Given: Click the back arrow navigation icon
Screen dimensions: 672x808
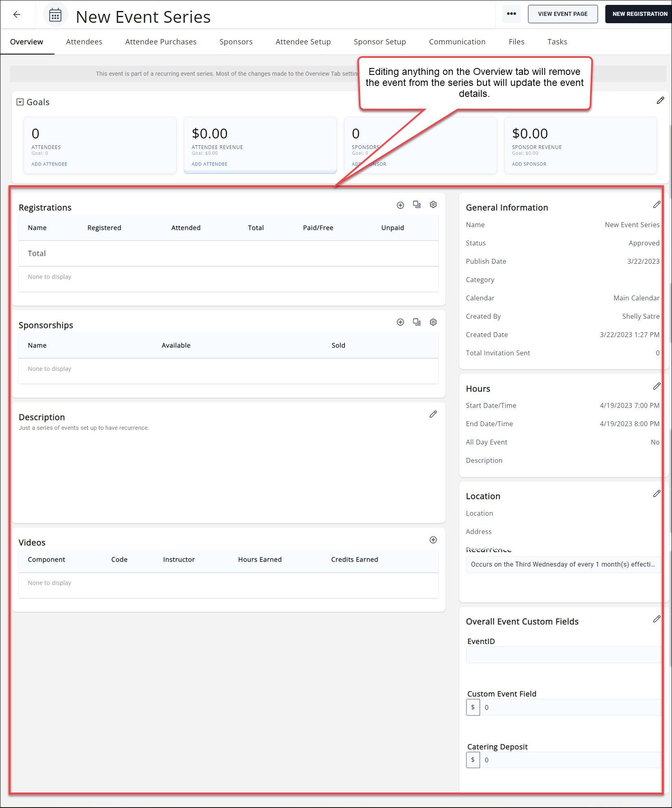Looking at the screenshot, I should click(x=17, y=14).
